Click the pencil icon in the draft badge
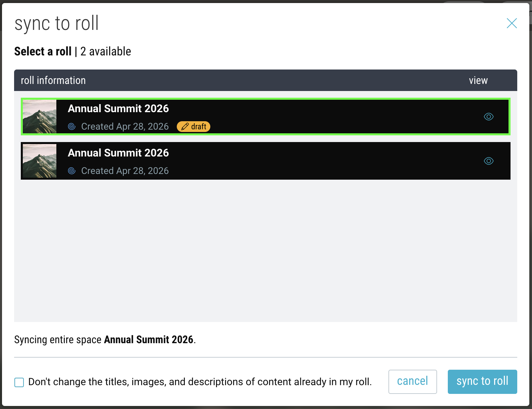Viewport: 532px width, 409px height. pos(185,127)
